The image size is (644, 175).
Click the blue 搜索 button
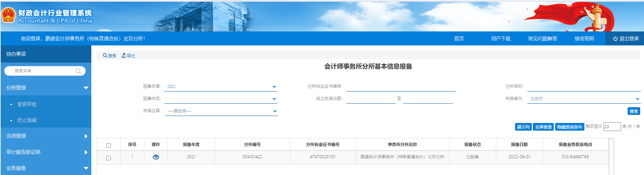pos(634,111)
